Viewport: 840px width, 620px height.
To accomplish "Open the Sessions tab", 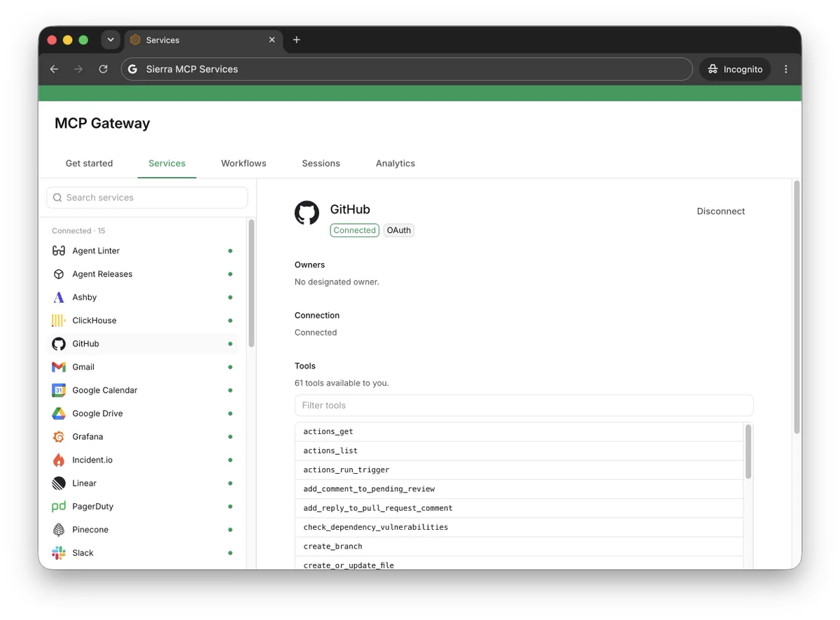I will (321, 164).
